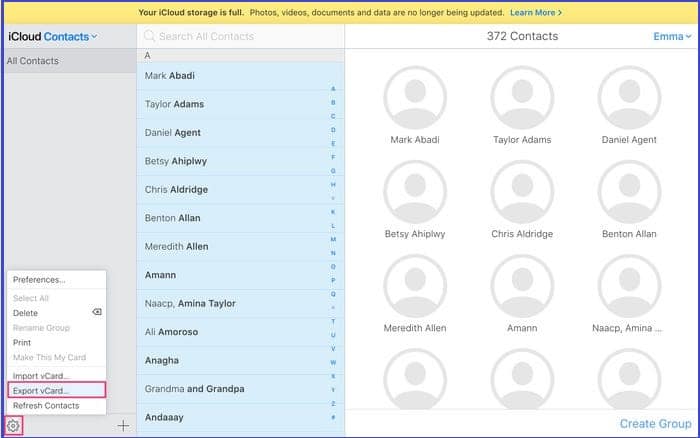
Task: Choose Import vCard from the menu
Action: point(57,376)
